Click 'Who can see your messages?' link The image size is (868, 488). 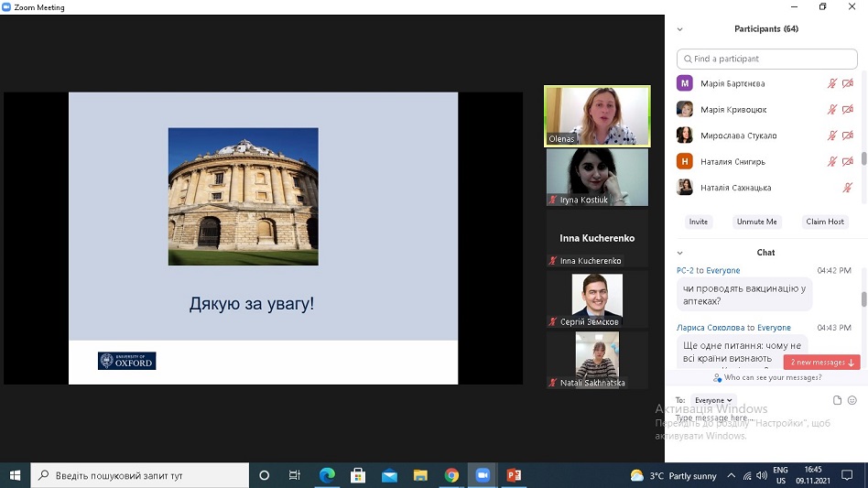[x=766, y=377]
